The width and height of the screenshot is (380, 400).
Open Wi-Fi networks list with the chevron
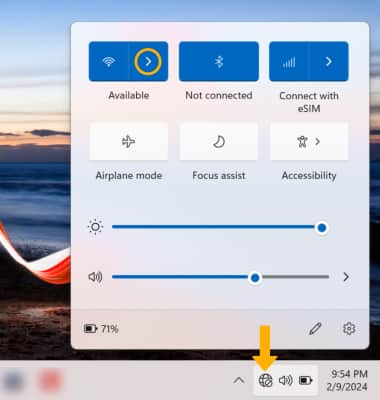coord(148,61)
